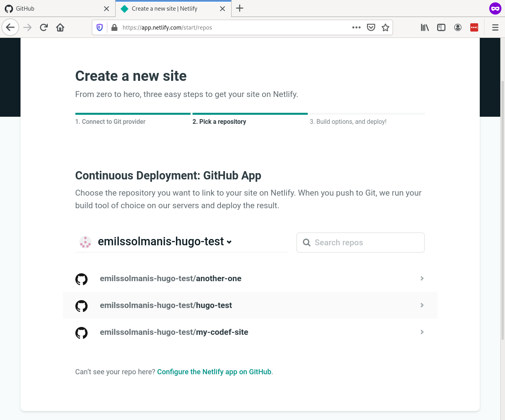The image size is (505, 420).
Task: Click the browser forward arrow
Action: [27, 27]
